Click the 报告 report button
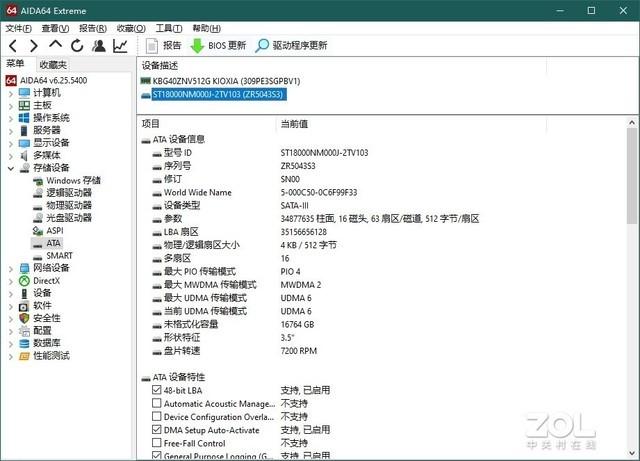 point(164,45)
